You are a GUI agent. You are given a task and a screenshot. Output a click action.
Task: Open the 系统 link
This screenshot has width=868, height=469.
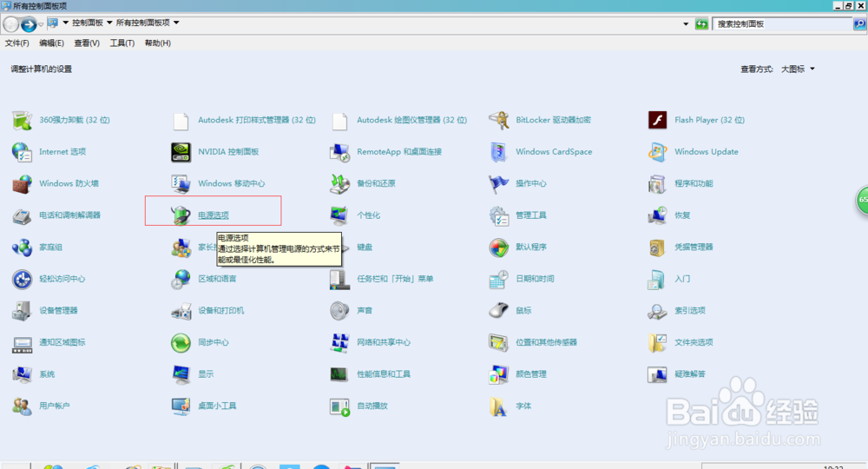(47, 375)
